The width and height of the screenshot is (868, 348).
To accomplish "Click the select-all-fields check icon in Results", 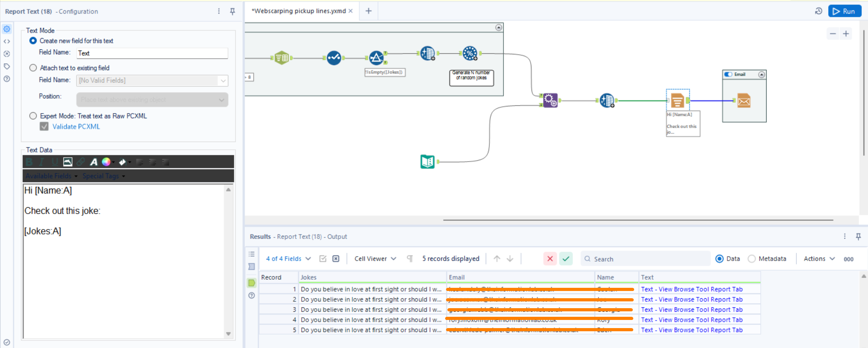I will coord(323,258).
